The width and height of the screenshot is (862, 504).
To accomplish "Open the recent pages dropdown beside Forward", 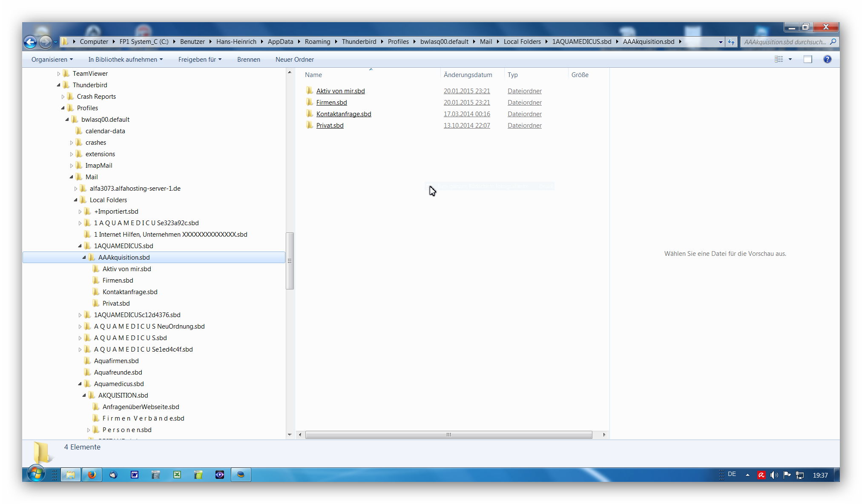I will pos(55,42).
